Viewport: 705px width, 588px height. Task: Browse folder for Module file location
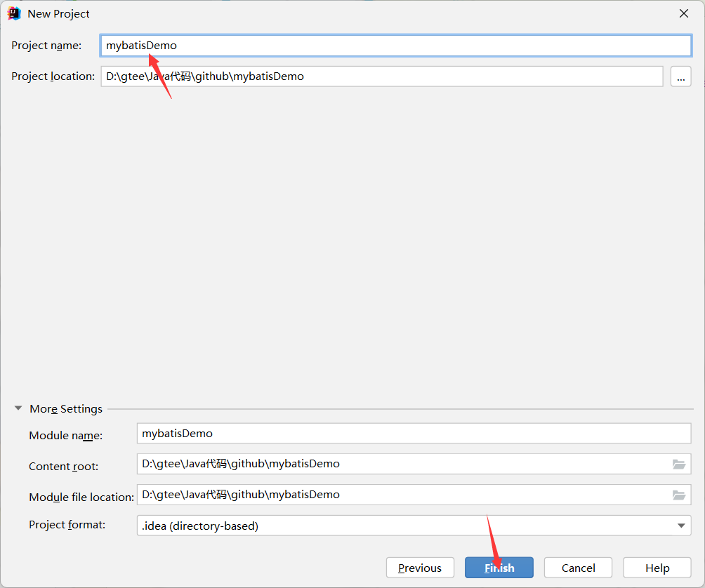(679, 495)
